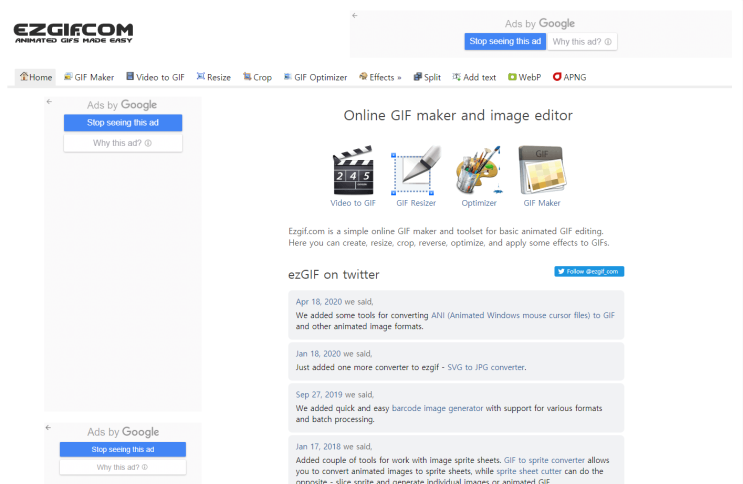
Task: Select Resize in navigation bar
Action: click(x=214, y=77)
